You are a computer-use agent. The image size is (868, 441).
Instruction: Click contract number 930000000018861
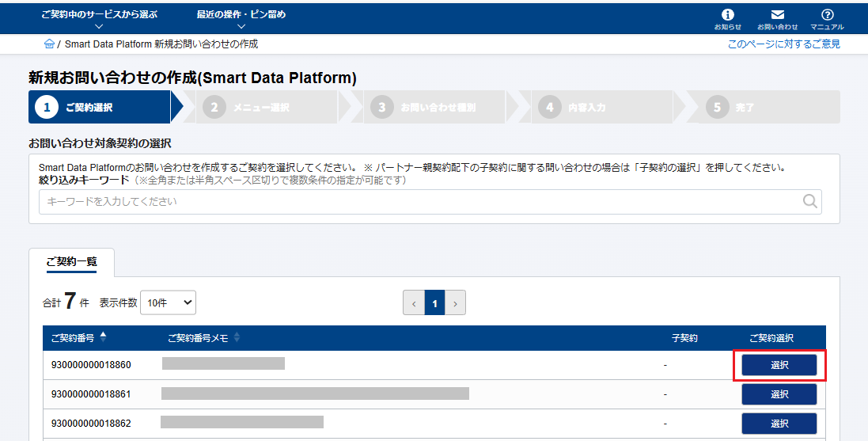91,394
